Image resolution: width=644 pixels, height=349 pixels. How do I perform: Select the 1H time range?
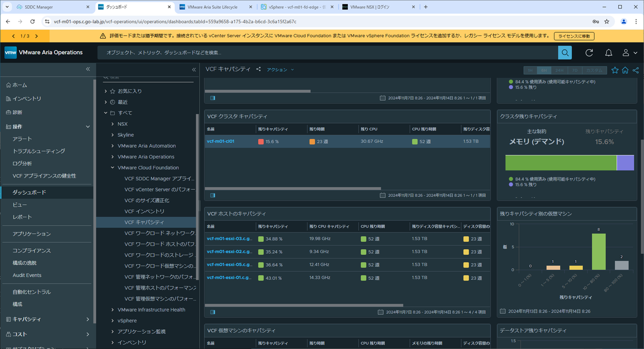click(530, 70)
